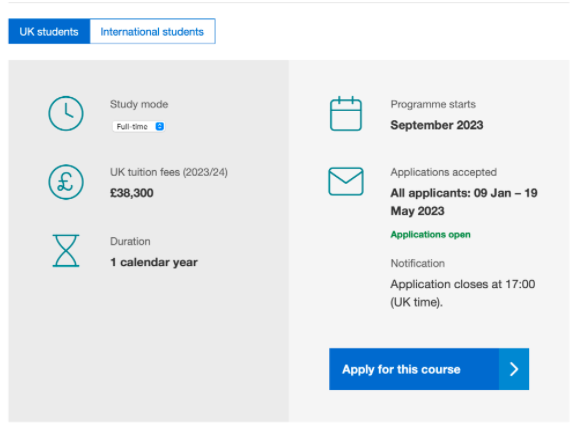Click the clock icon beside Study mode
The width and height of the screenshot is (578, 429).
coord(66,114)
